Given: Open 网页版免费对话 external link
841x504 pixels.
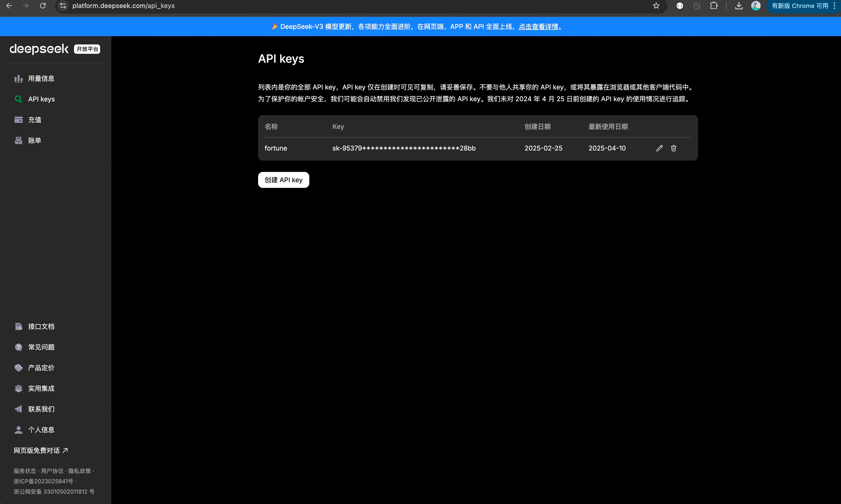Looking at the screenshot, I should tap(40, 450).
